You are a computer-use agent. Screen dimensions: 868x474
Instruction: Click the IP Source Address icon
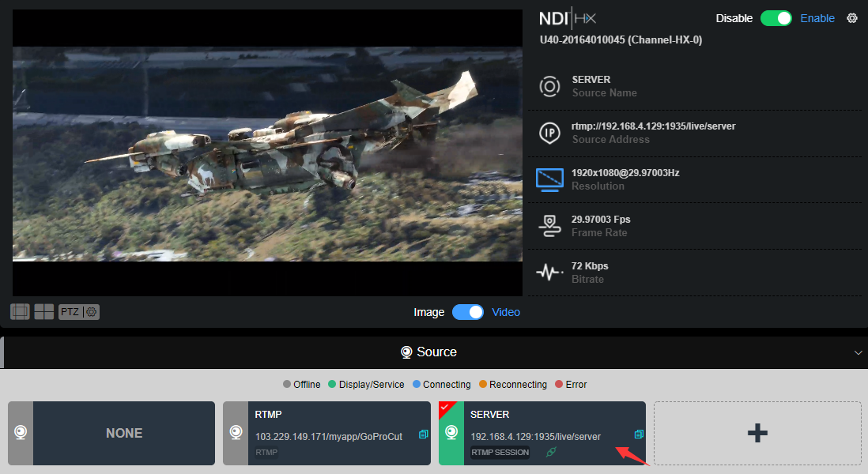click(x=549, y=133)
